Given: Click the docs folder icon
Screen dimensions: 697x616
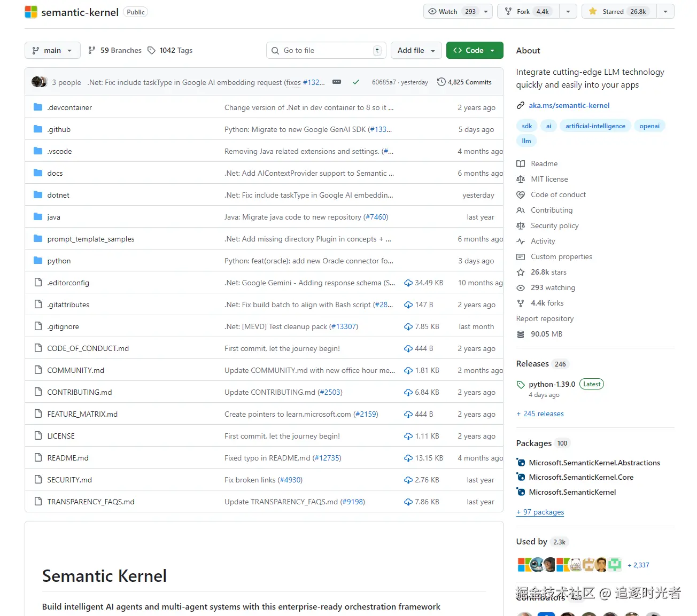Looking at the screenshot, I should pyautogui.click(x=38, y=173).
